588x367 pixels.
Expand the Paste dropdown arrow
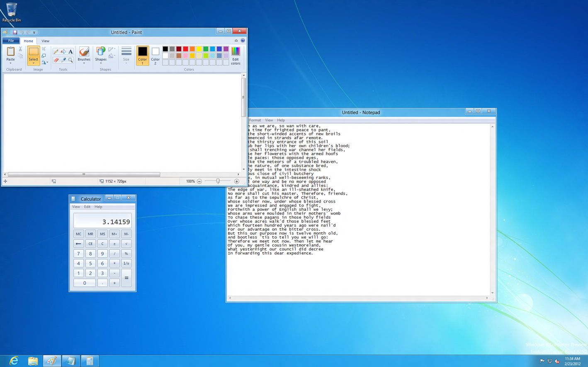[10, 63]
